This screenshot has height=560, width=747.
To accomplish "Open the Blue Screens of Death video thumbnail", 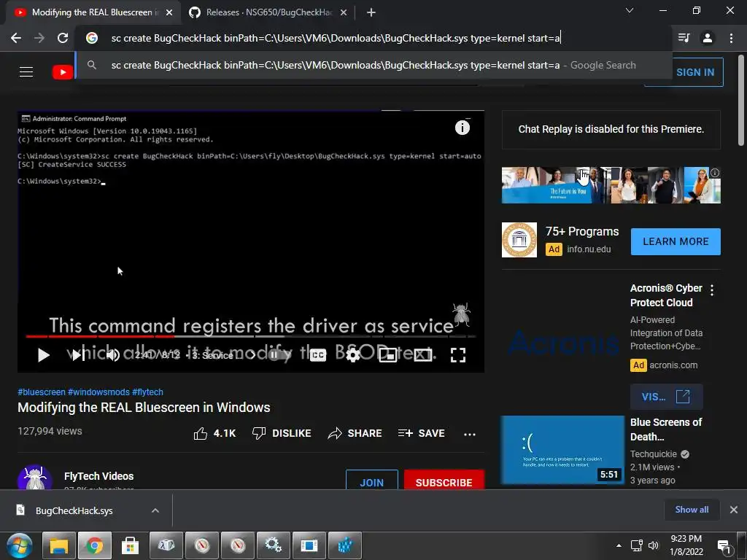I will pos(562,449).
